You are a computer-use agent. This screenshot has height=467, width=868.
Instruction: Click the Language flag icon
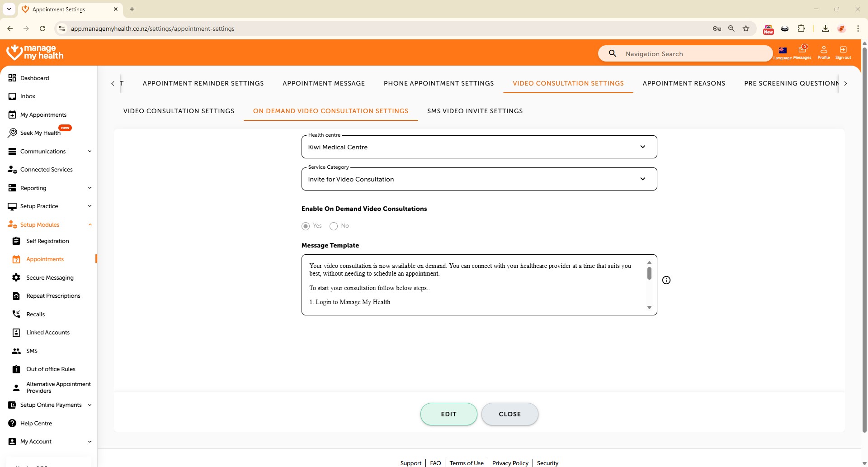tap(783, 51)
